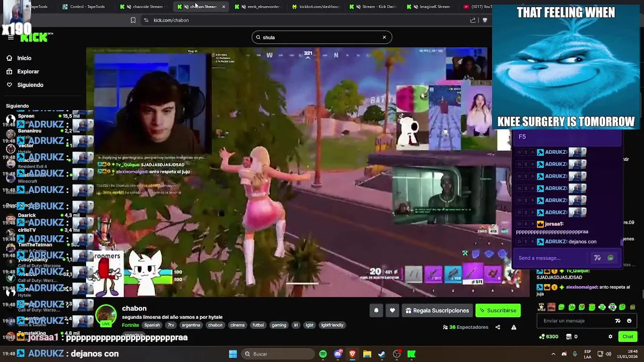Click the Fortnite category link

130,325
